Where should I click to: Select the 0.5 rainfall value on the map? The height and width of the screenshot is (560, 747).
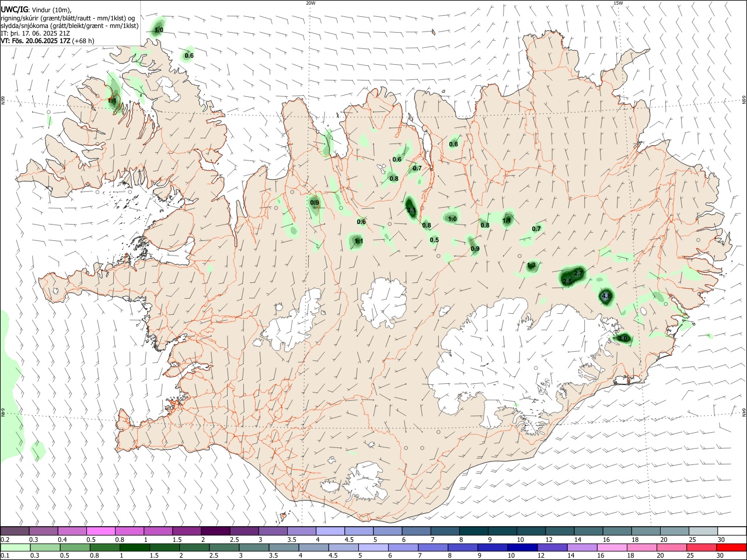click(434, 240)
